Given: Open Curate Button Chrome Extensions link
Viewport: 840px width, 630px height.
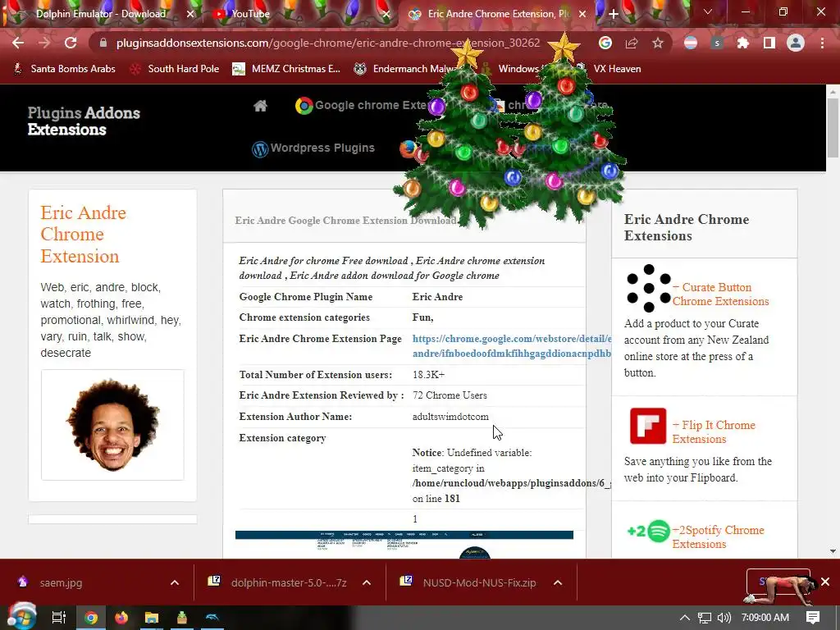Looking at the screenshot, I should (720, 294).
